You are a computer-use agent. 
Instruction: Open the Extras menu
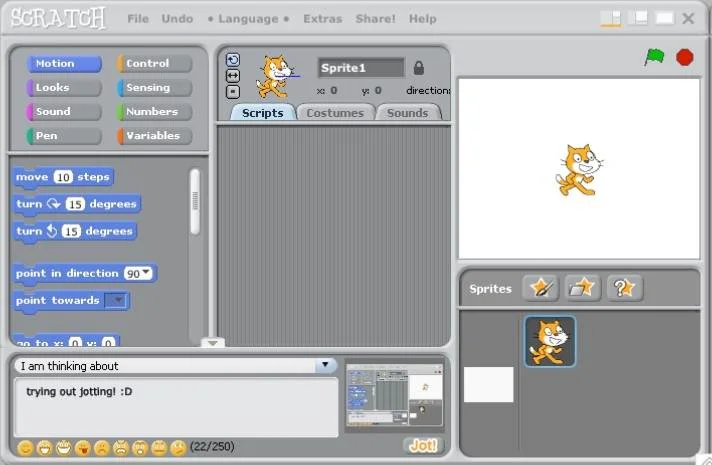(x=322, y=19)
